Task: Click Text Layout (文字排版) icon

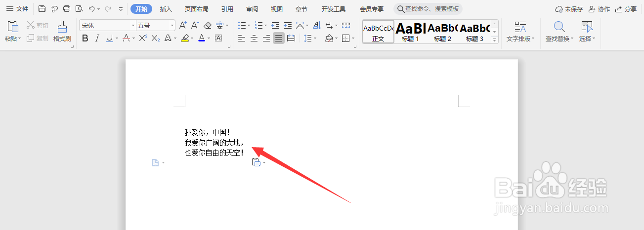Action: [x=520, y=27]
